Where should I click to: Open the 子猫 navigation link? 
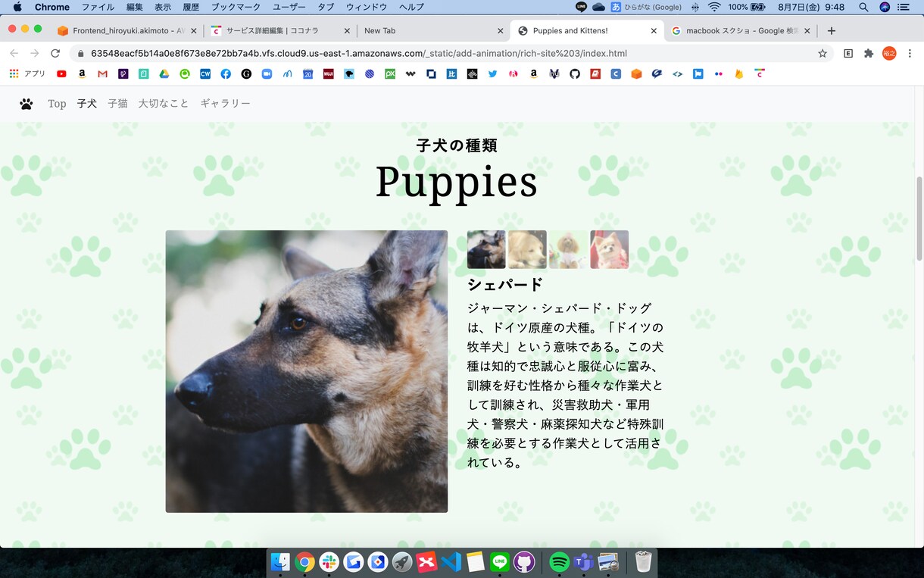[x=117, y=104]
